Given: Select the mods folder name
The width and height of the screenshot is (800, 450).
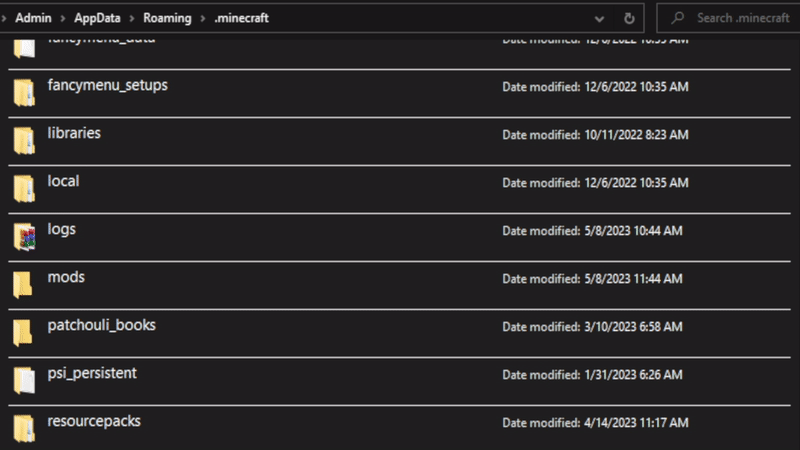Looking at the screenshot, I should pyautogui.click(x=66, y=277).
